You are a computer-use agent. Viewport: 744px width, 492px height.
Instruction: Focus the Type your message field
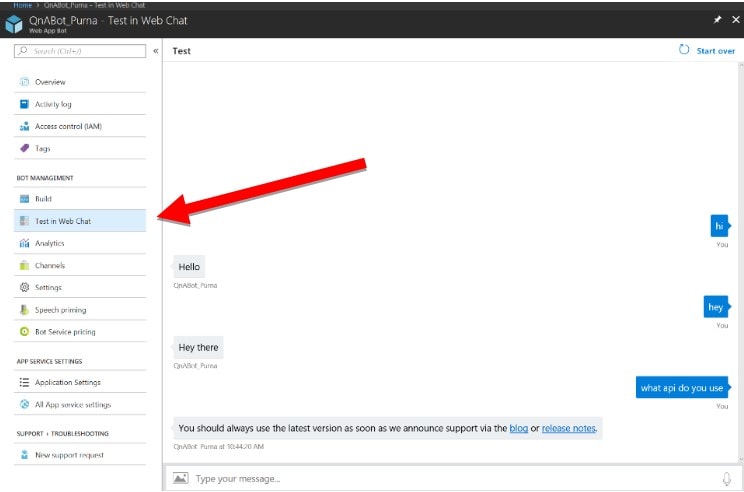coord(453,478)
